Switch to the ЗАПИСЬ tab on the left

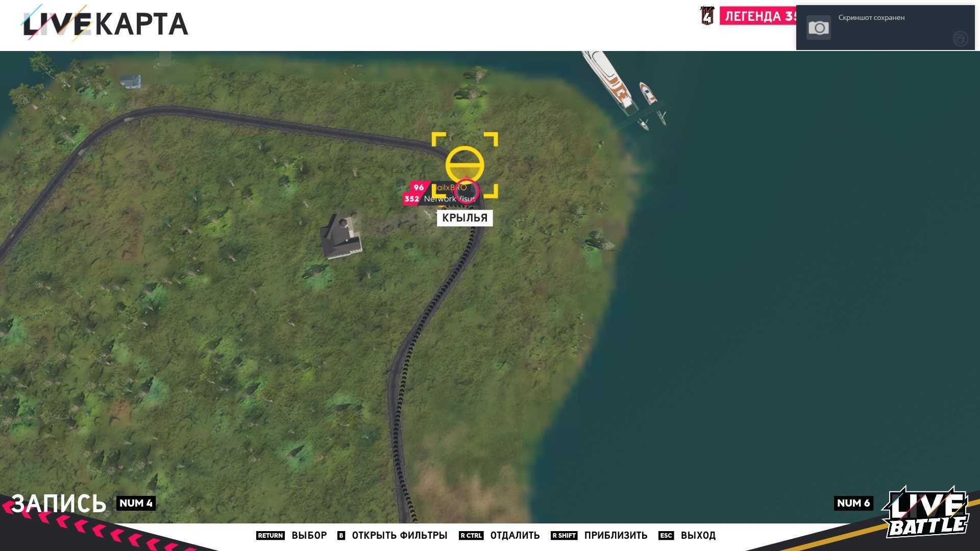pyautogui.click(x=59, y=504)
